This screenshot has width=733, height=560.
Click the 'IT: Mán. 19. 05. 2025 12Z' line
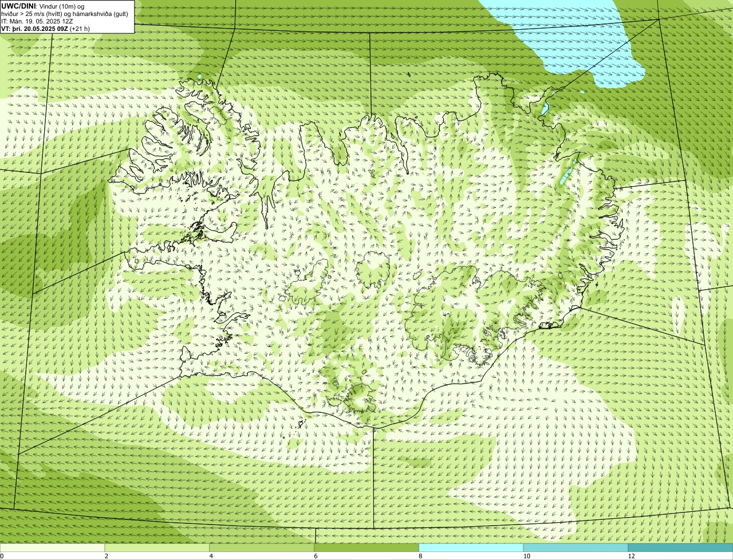coord(37,21)
